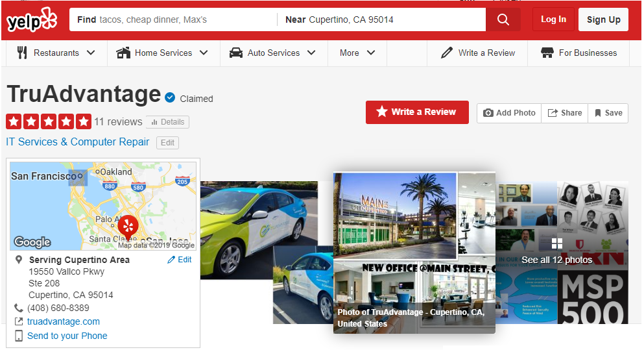644x350 pixels.
Task: Click the photo caption Photo of TruAdvantage
Action: (411, 318)
